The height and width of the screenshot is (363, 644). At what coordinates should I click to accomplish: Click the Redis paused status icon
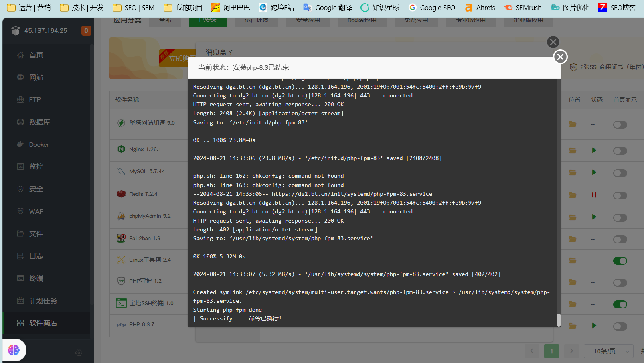pos(594,195)
